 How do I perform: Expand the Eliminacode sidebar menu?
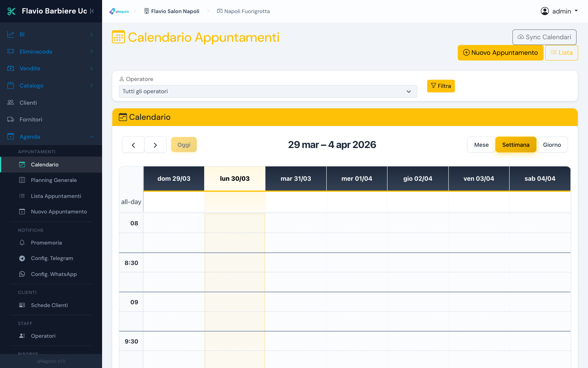[x=51, y=51]
